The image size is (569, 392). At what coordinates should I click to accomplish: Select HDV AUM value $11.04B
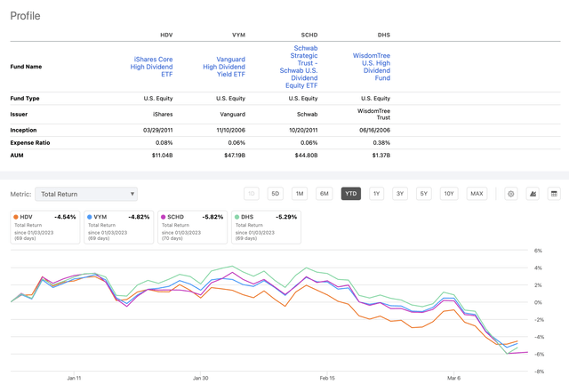pyautogui.click(x=162, y=156)
